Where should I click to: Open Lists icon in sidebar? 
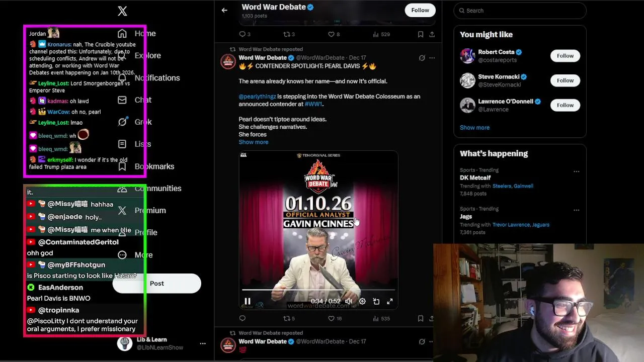(122, 144)
